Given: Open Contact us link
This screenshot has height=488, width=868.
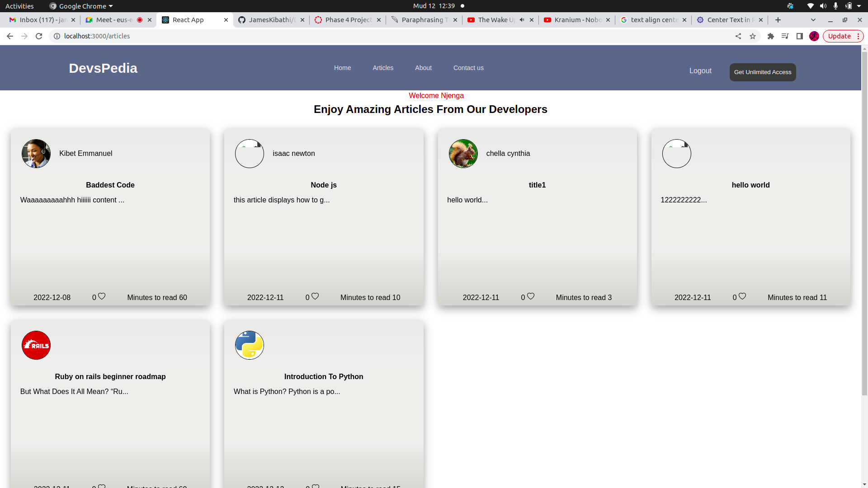Looking at the screenshot, I should tap(468, 68).
